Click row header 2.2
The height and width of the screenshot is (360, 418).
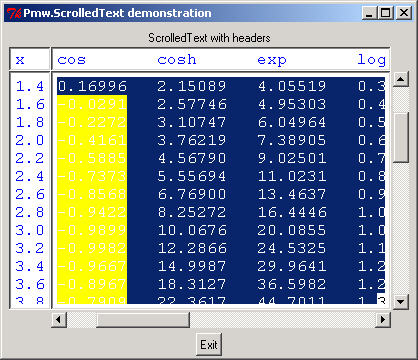30,158
